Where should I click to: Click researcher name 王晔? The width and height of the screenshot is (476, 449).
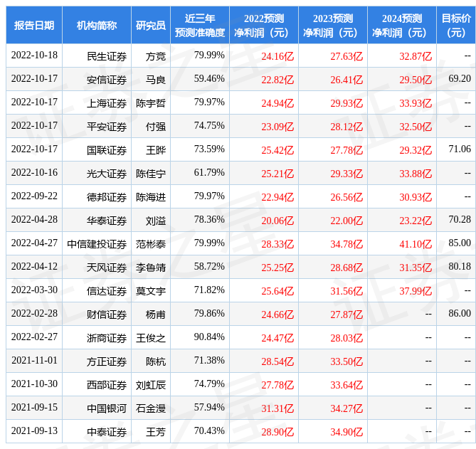156,150
